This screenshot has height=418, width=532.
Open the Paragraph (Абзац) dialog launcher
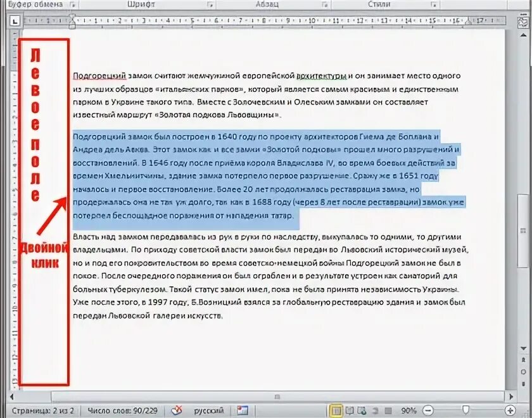pyautogui.click(x=325, y=5)
